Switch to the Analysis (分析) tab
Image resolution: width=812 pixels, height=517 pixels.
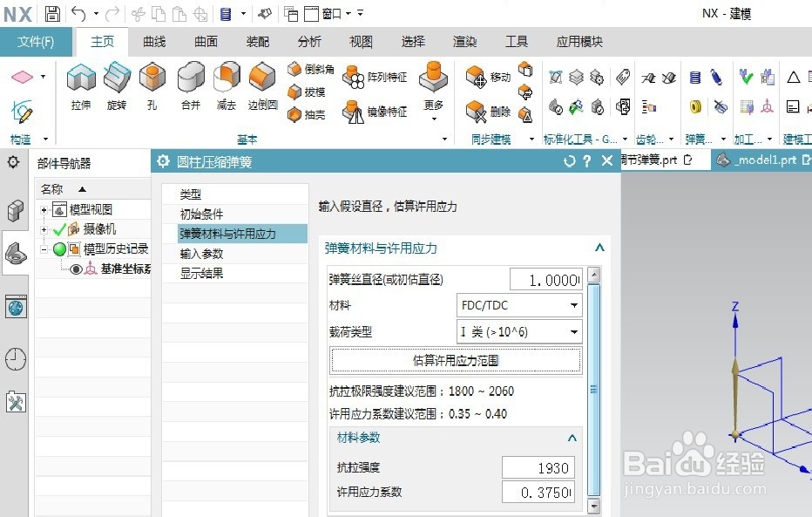(x=309, y=42)
